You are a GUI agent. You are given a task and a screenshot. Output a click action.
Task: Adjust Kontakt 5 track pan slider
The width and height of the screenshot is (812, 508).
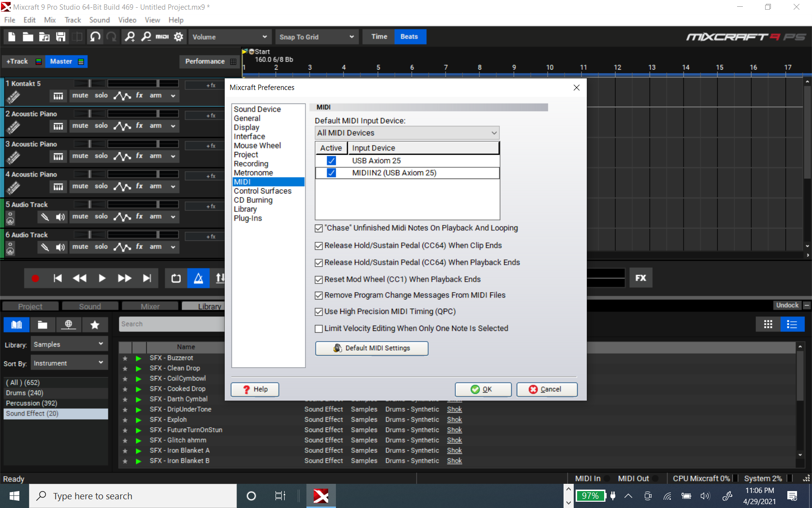coord(89,84)
